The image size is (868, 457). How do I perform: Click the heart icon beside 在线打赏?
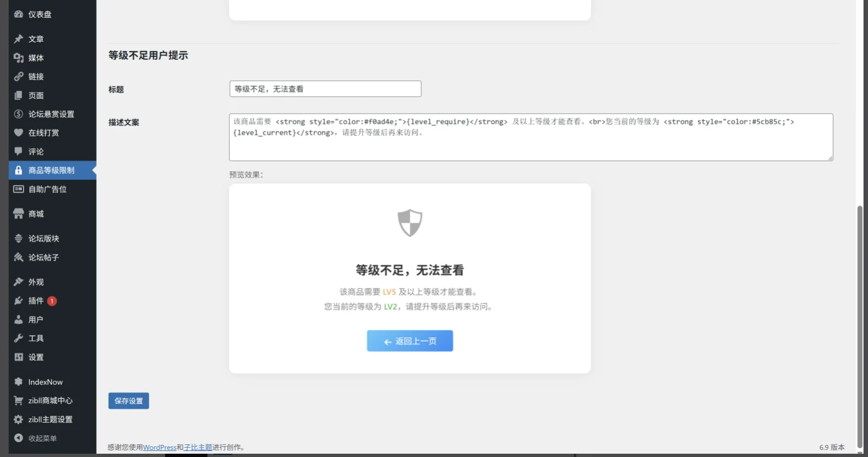(x=18, y=133)
